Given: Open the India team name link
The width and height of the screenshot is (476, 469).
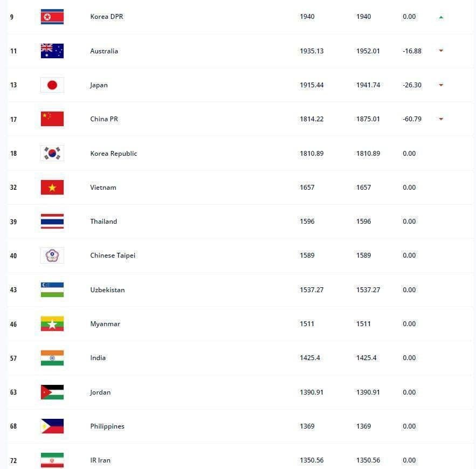Looking at the screenshot, I should (98, 358).
